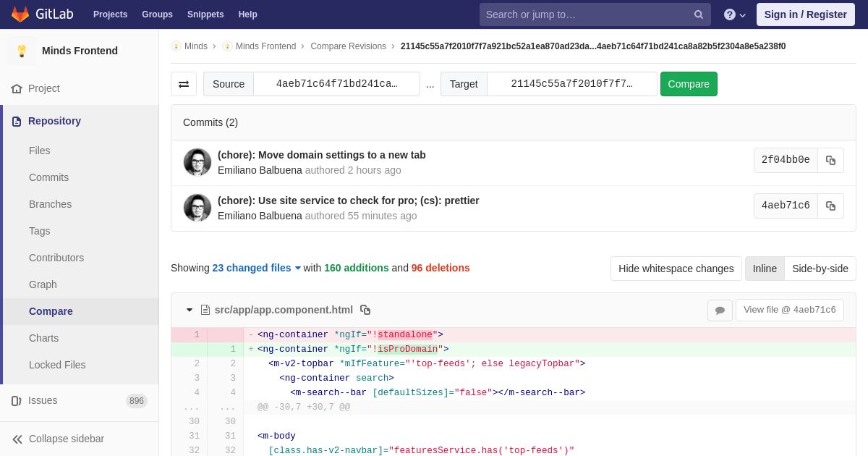This screenshot has height=456, width=868.
Task: Click the GitLab fox logo
Action: [20, 14]
